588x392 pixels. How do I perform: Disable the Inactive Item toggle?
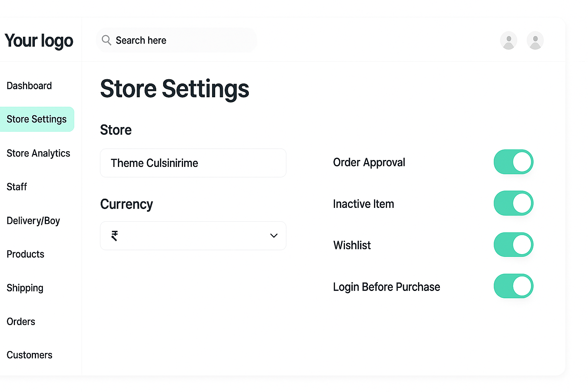click(513, 203)
